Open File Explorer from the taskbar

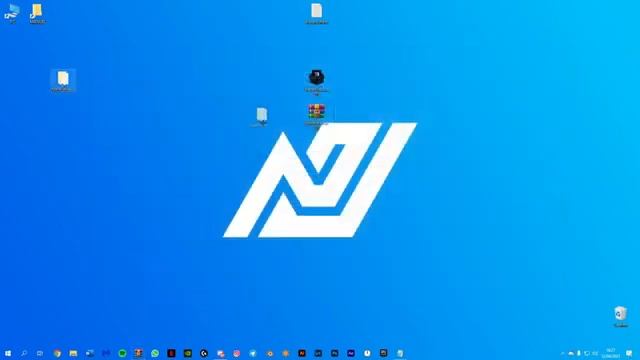[73, 353]
